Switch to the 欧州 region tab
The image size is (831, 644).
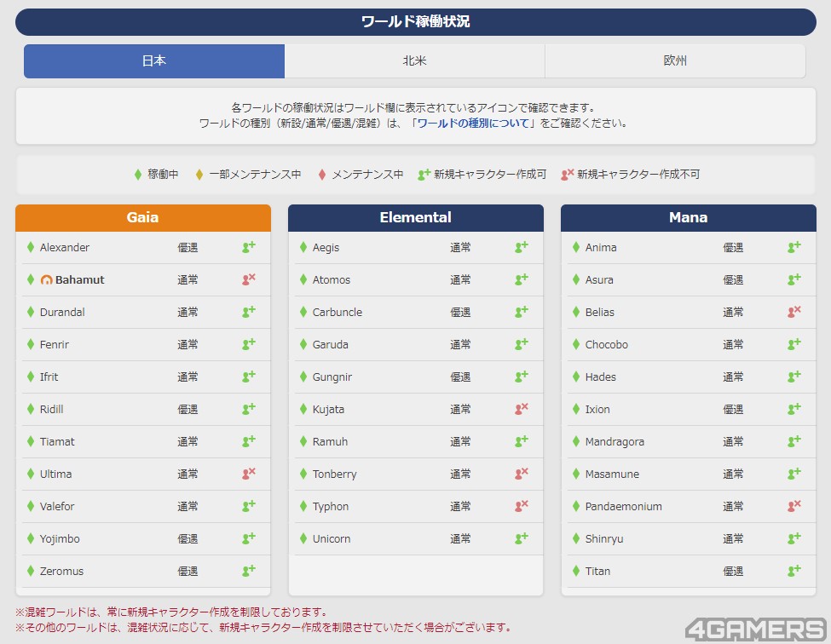click(x=675, y=61)
